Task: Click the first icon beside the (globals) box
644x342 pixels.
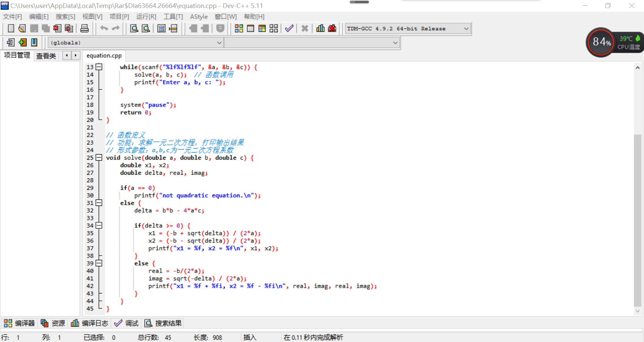Action: (11, 42)
